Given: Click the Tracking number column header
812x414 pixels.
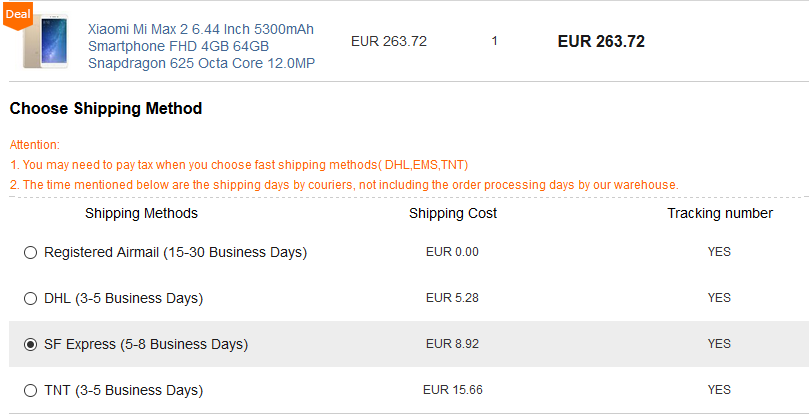Looking at the screenshot, I should pyautogui.click(x=719, y=214).
